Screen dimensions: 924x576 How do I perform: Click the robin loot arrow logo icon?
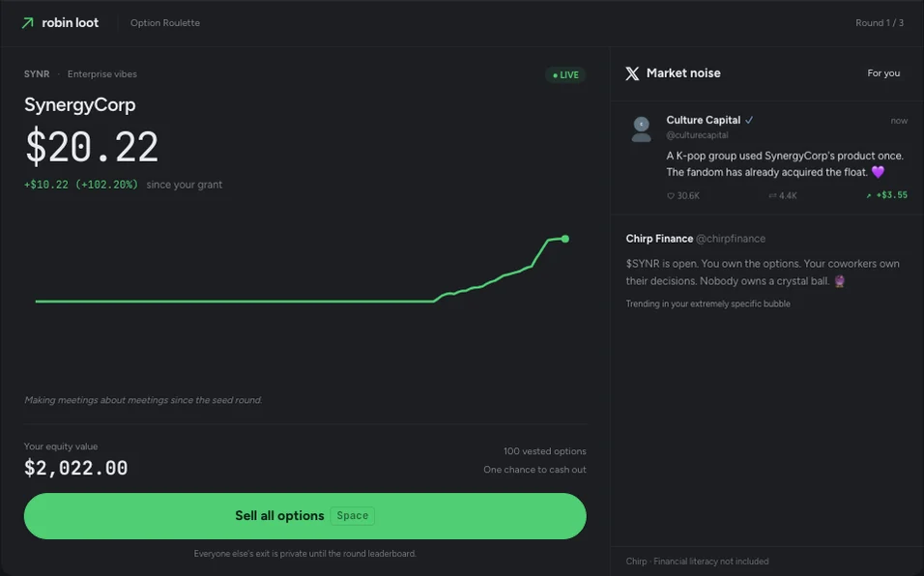coord(28,23)
